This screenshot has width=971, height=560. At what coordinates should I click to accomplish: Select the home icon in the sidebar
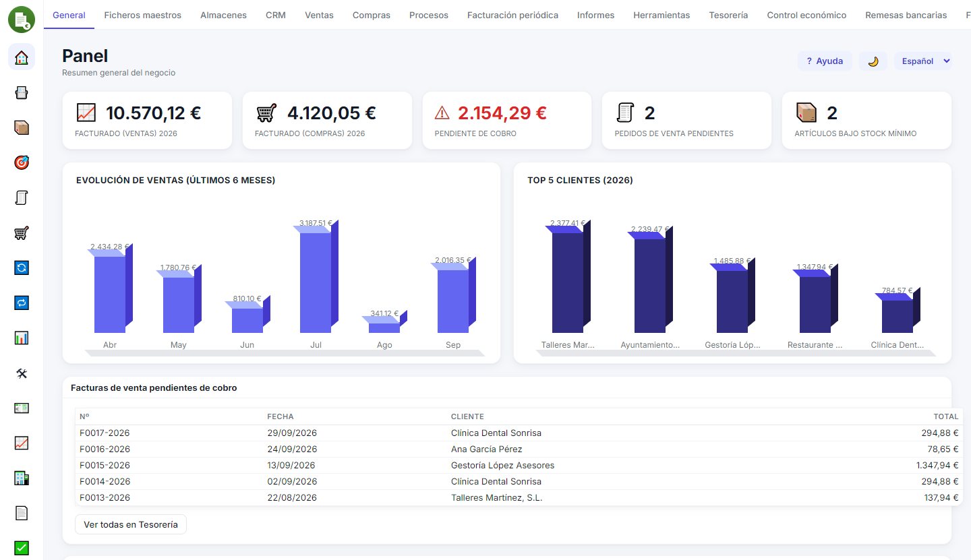click(x=22, y=57)
